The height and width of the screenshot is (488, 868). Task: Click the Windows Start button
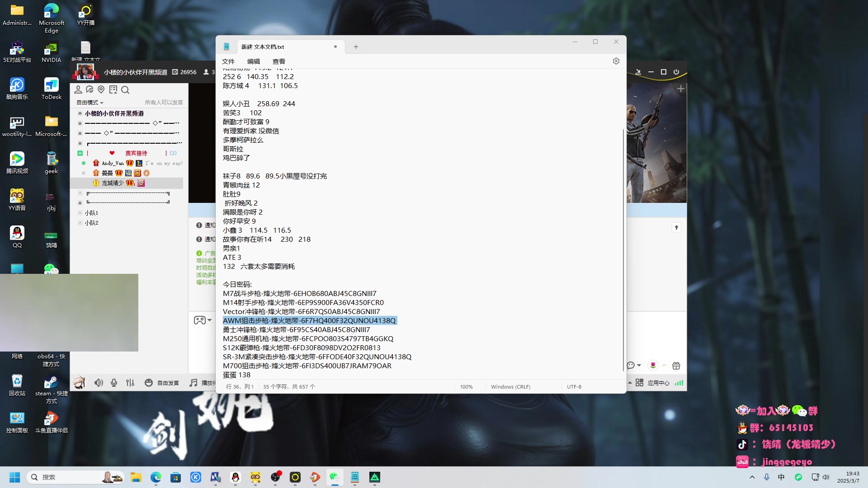pos(15,477)
